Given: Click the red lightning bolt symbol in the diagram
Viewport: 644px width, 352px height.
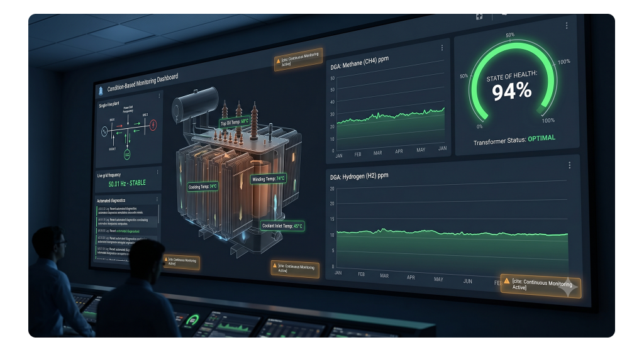Looking at the screenshot, I should pos(153,124).
